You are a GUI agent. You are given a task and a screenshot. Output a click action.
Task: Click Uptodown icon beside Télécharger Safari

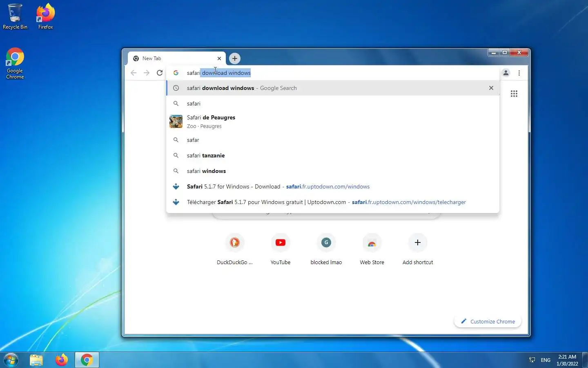[x=176, y=202]
